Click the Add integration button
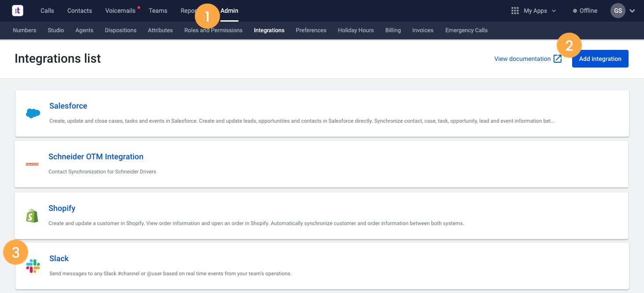 (600, 59)
